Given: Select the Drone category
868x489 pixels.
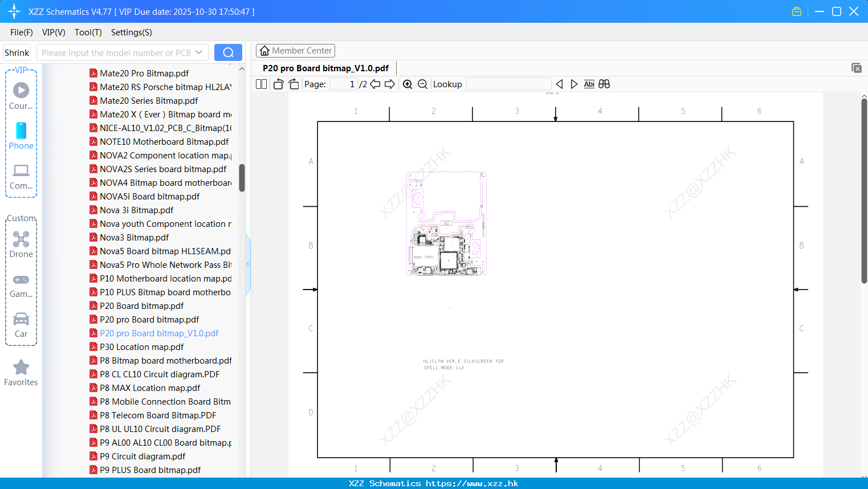Looking at the screenshot, I should [21, 244].
